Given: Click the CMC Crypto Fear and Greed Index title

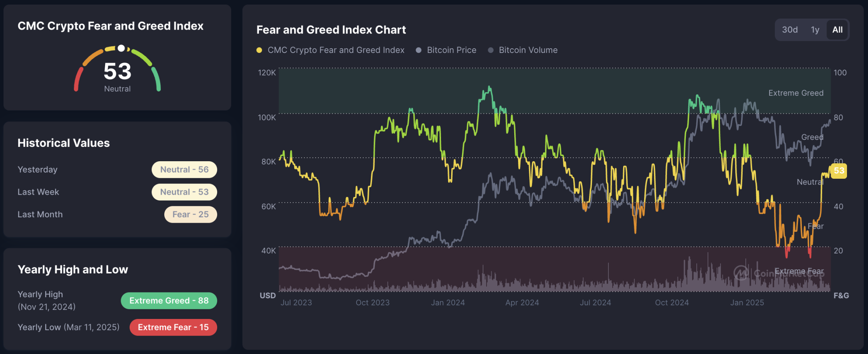Looking at the screenshot, I should point(111,26).
